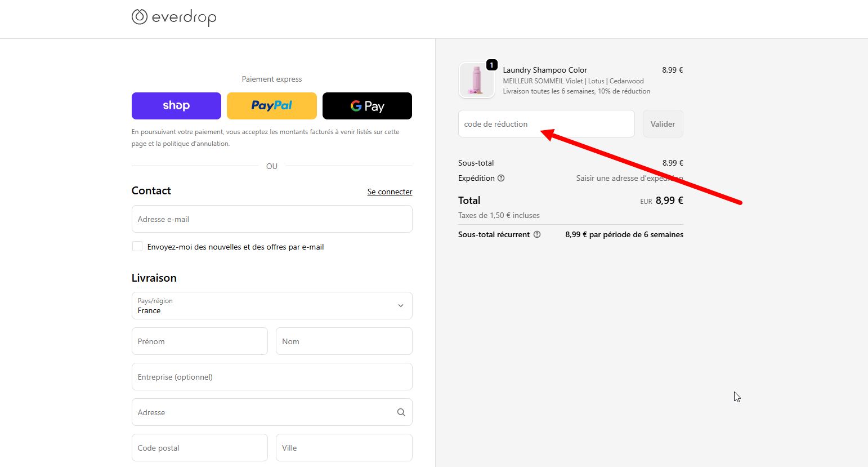The width and height of the screenshot is (868, 467).
Task: Click the 'Taxes de 1,50 € incluses' text
Action: pyautogui.click(x=499, y=215)
